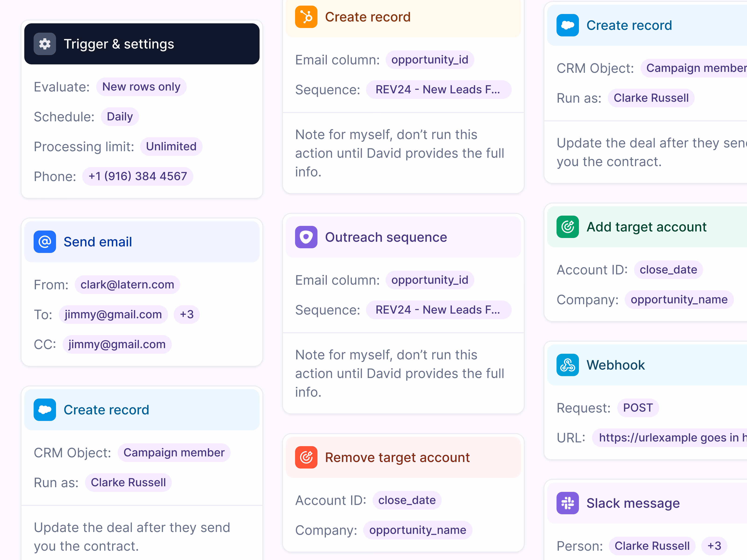The width and height of the screenshot is (747, 560).
Task: Click the POST request value in Webhook
Action: (x=638, y=408)
